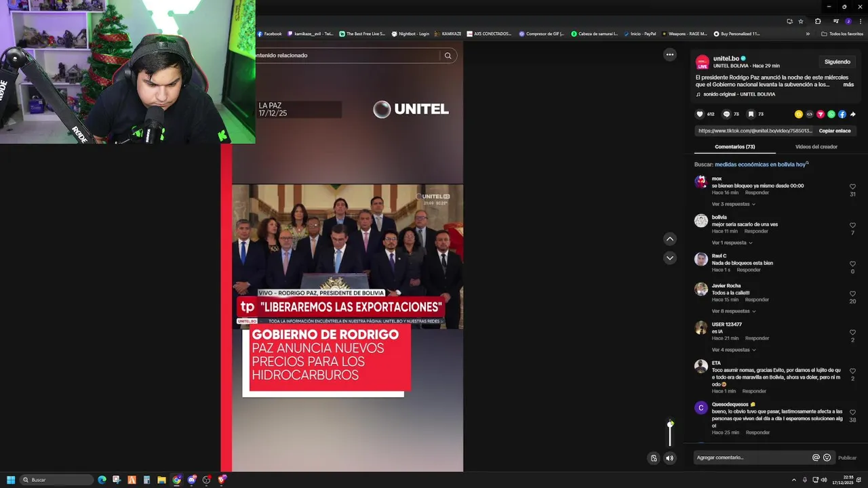The height and width of the screenshot is (488, 868).
Task: Like ETA's comment heart
Action: [x=852, y=371]
